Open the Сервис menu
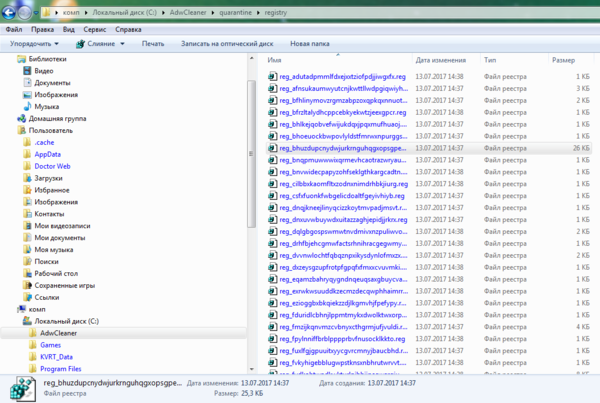Image resolution: width=600 pixels, height=403 pixels. pyautogui.click(x=95, y=29)
